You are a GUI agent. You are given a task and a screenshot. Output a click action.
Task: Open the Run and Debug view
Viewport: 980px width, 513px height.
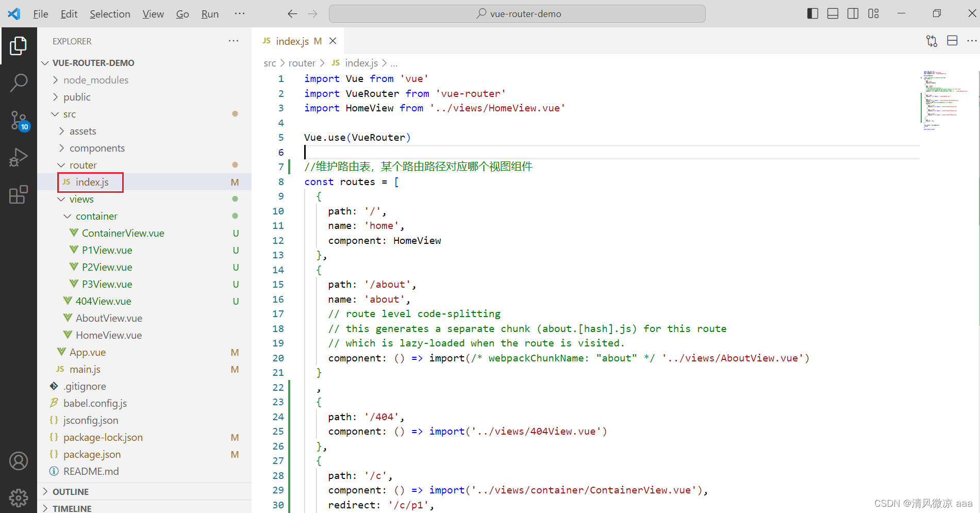point(19,157)
